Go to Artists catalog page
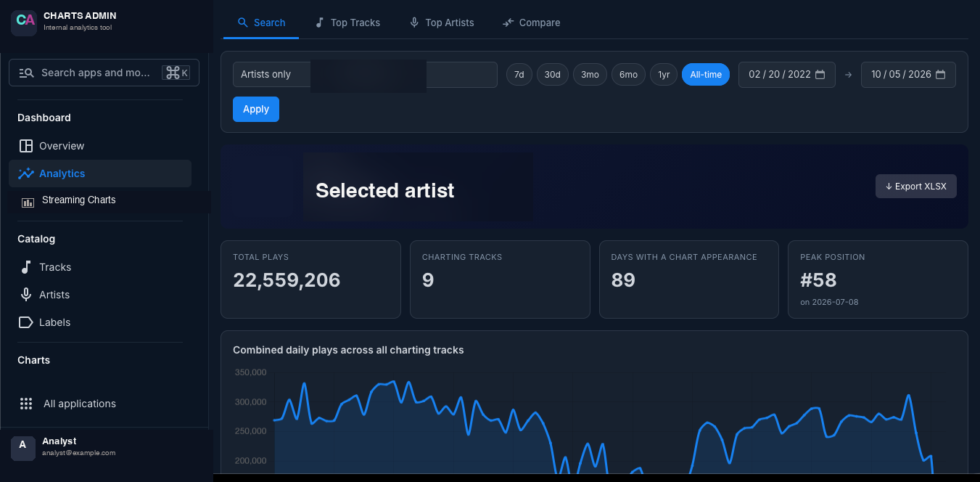Screen dimensions: 980x482 100,295
